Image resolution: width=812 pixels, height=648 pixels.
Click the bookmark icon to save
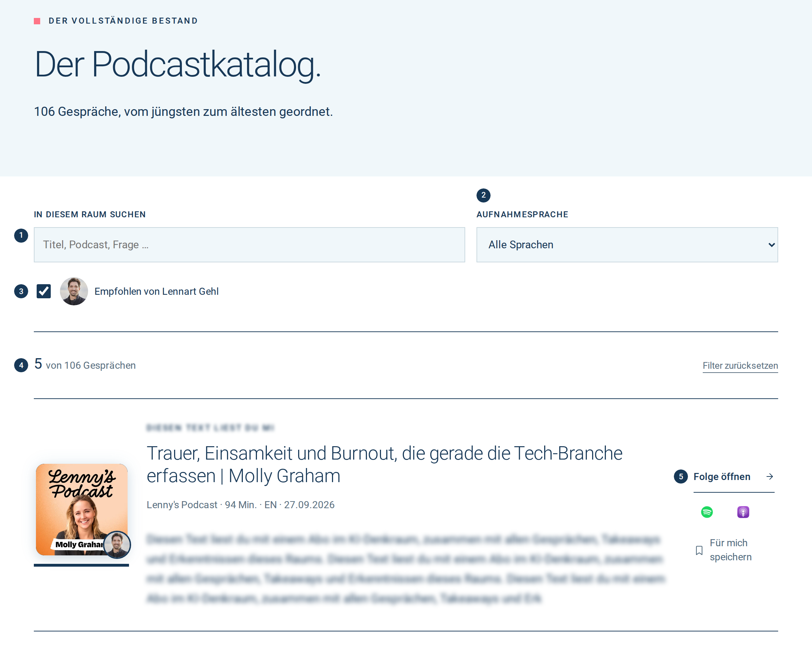pyautogui.click(x=699, y=550)
